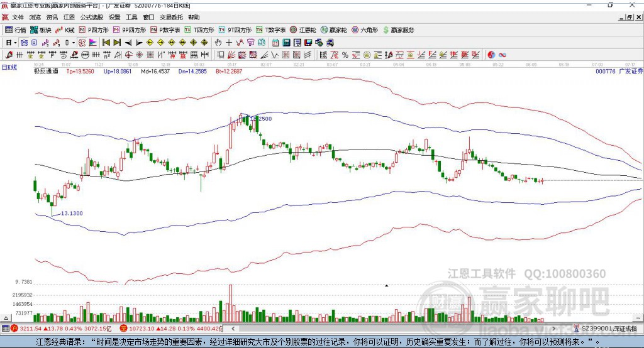
Task: Click the blue-red infinity loop icon
Action: click(x=502, y=55)
